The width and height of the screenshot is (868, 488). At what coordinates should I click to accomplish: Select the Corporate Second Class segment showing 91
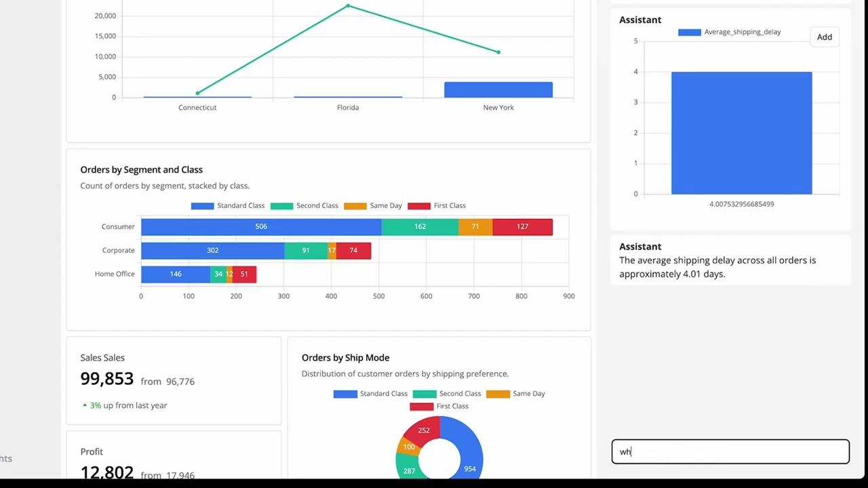306,251
